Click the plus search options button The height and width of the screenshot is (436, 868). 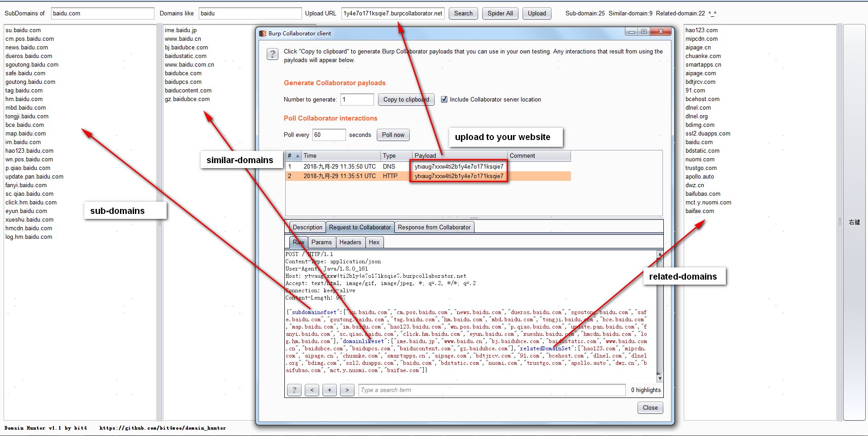pos(330,390)
